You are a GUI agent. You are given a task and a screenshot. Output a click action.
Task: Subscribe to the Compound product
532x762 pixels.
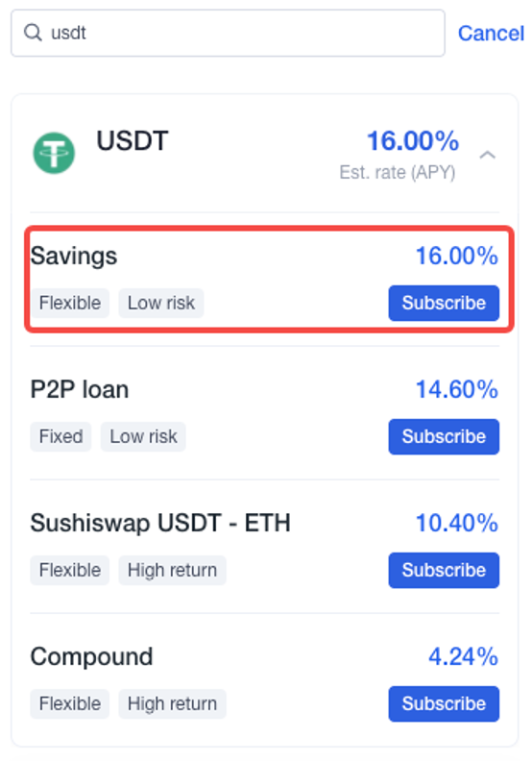pos(444,703)
